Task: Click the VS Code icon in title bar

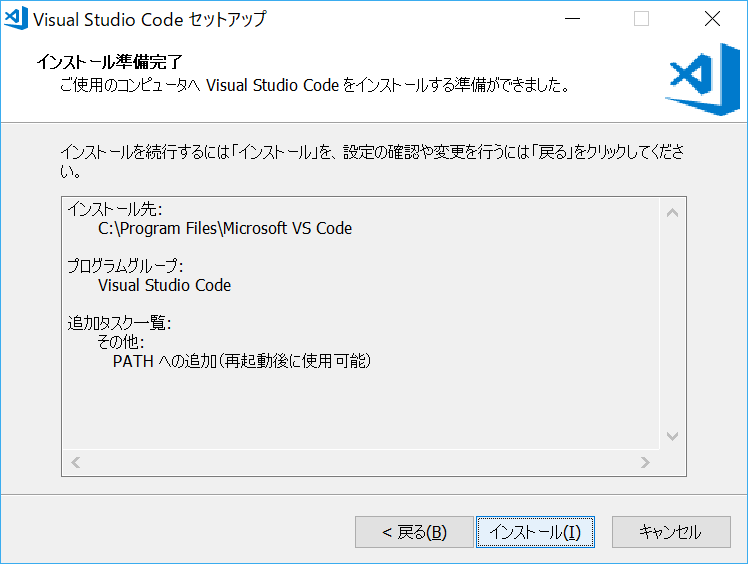Action: point(16,19)
